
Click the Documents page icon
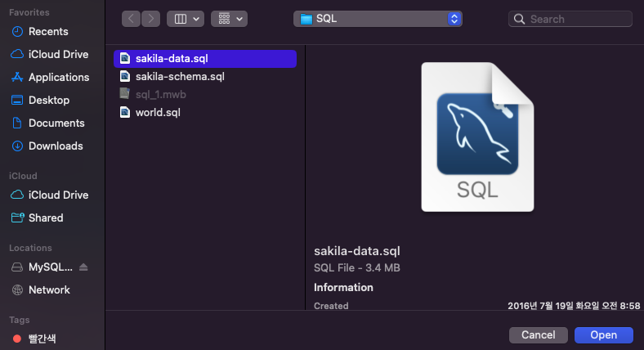click(x=17, y=123)
